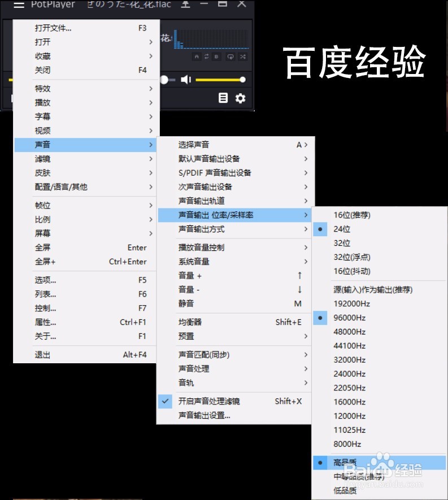This screenshot has width=448, height=500.
Task: Click 音量 + entry
Action: pyautogui.click(x=234, y=276)
